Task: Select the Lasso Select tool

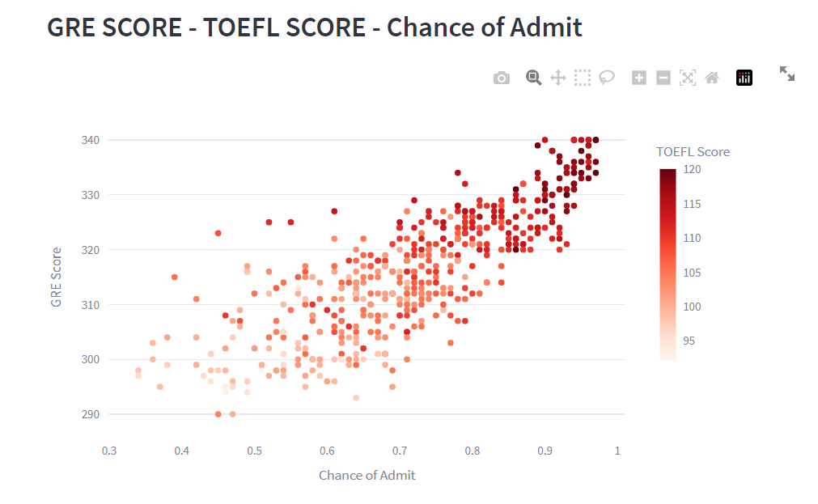Action: pyautogui.click(x=606, y=77)
